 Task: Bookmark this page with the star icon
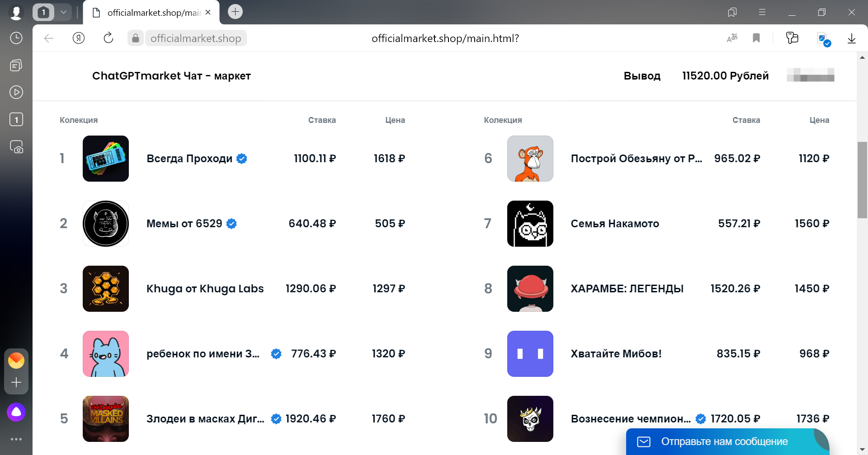point(756,38)
